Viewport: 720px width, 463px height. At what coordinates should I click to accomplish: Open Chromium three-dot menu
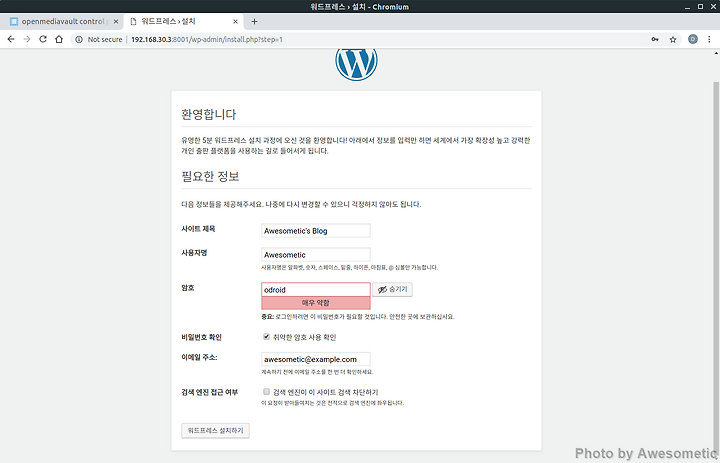tap(709, 40)
